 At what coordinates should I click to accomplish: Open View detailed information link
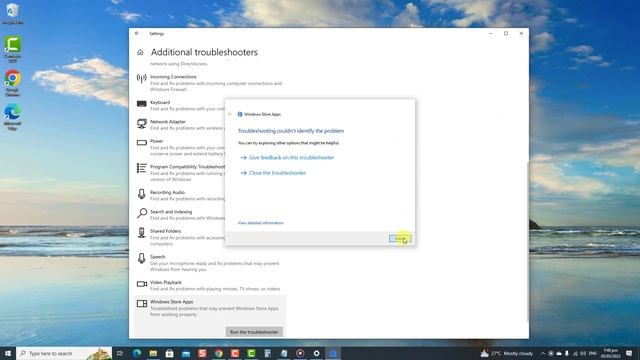[x=260, y=223]
